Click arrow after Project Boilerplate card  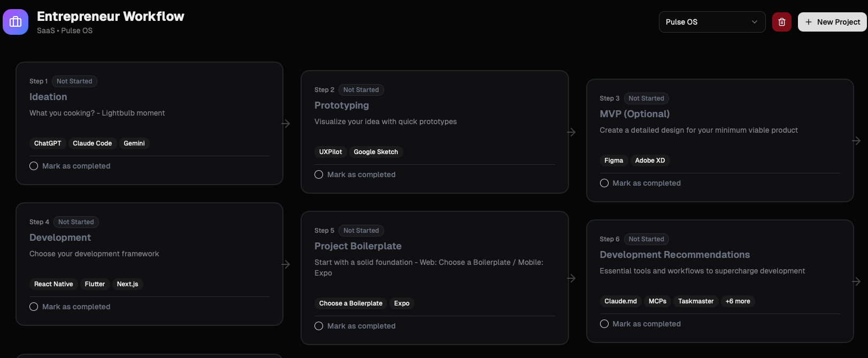tap(571, 278)
